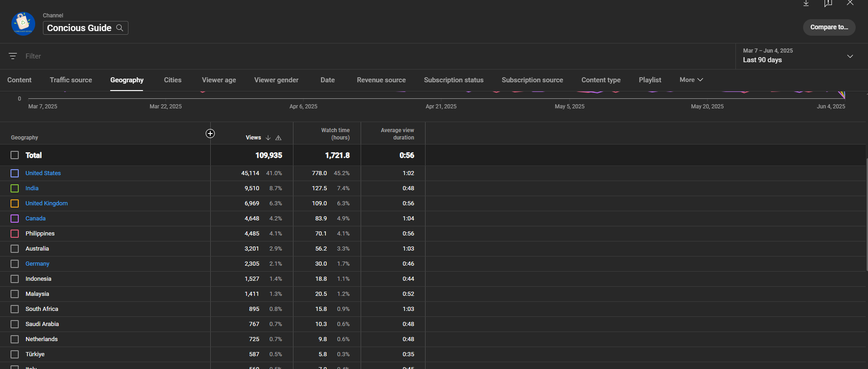The width and height of the screenshot is (868, 369).
Task: Click the warning triangle icon beside Views
Action: pos(278,138)
